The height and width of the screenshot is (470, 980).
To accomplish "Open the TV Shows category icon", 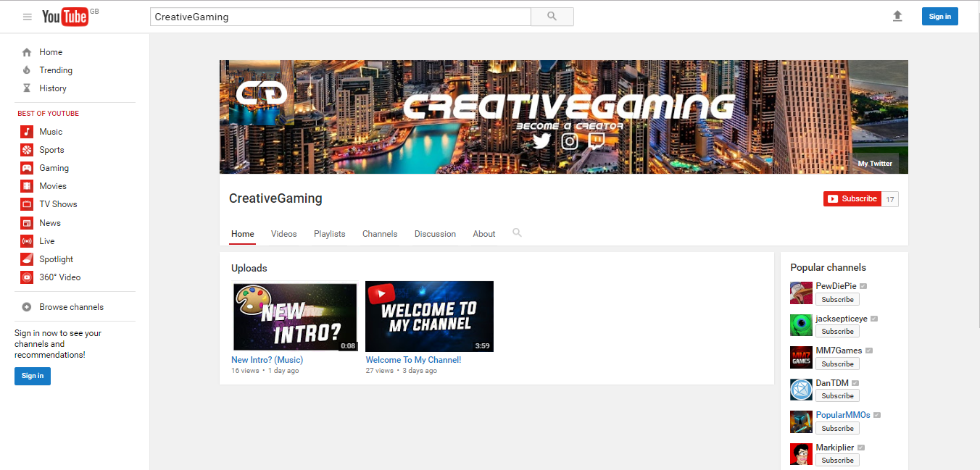I will pyautogui.click(x=27, y=204).
